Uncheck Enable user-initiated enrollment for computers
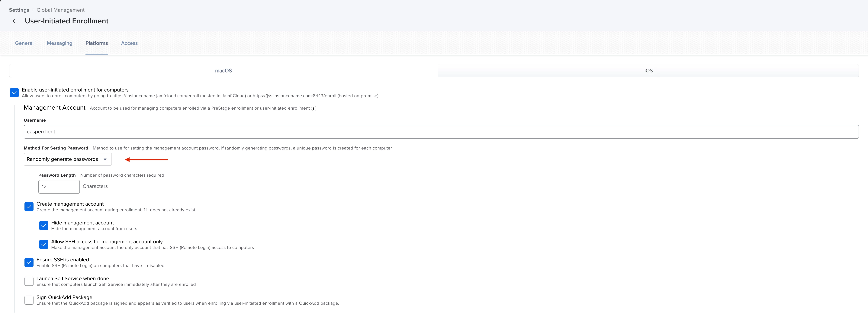 tap(14, 93)
